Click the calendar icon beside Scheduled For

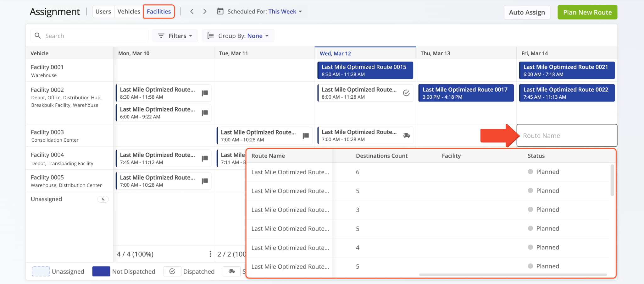(220, 11)
